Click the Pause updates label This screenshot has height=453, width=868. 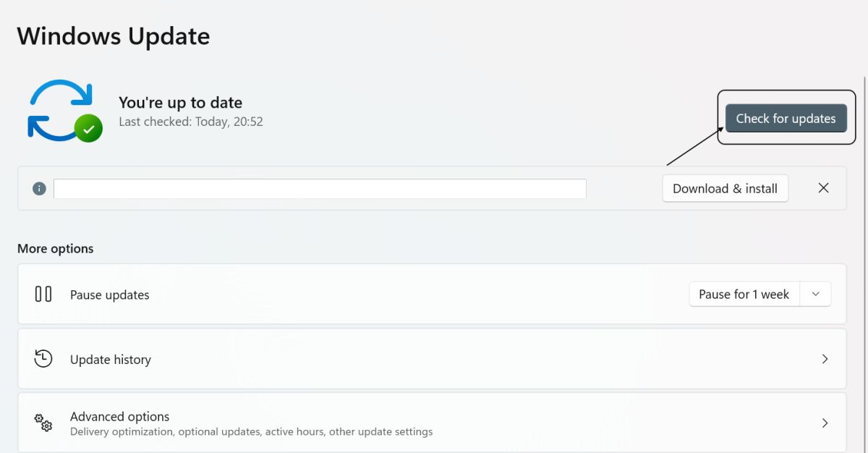(x=110, y=295)
